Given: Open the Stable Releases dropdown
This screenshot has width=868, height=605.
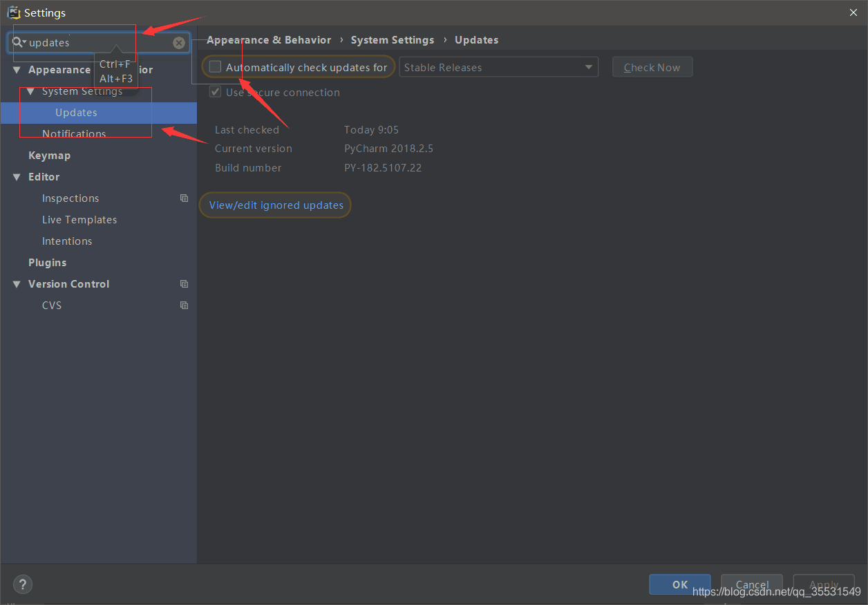Looking at the screenshot, I should [x=498, y=67].
